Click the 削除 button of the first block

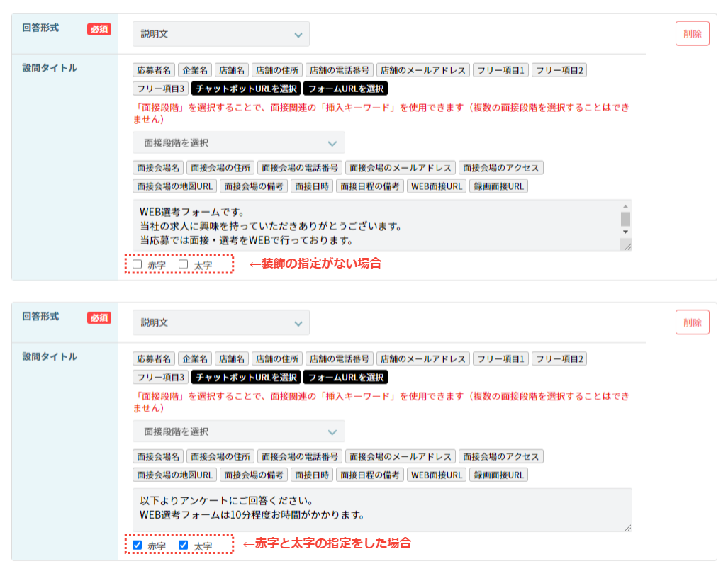[692, 34]
